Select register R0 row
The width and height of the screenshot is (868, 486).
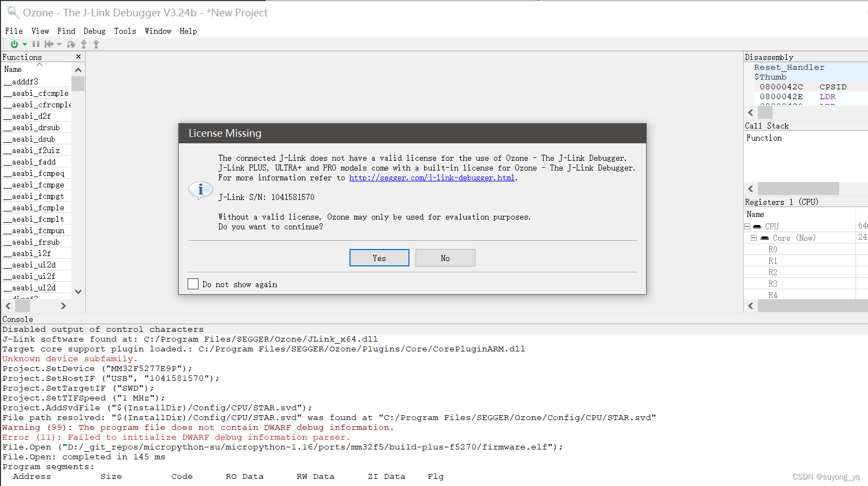pyautogui.click(x=806, y=250)
